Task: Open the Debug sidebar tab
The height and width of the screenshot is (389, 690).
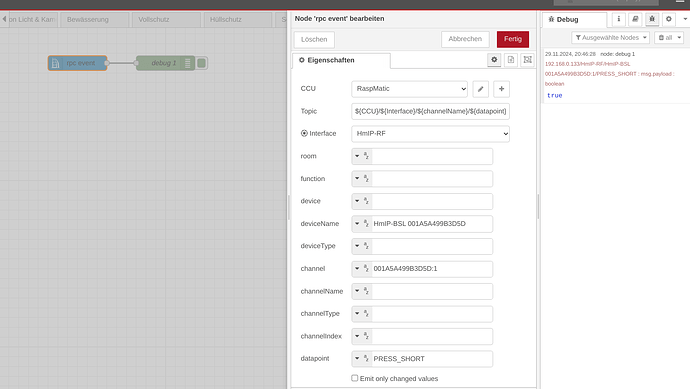Action: [x=574, y=20]
